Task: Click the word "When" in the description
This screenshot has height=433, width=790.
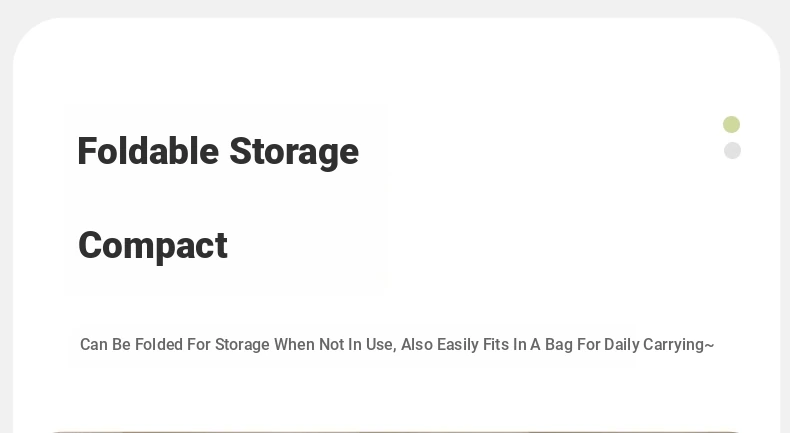Action: pyautogui.click(x=294, y=345)
